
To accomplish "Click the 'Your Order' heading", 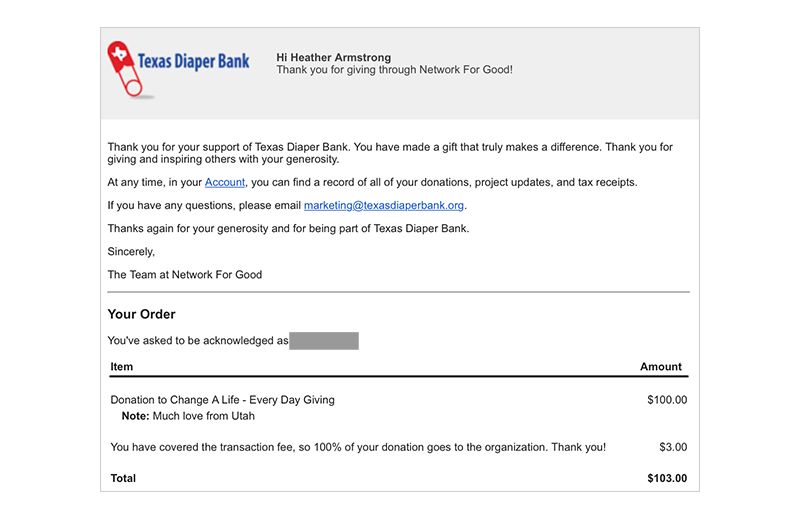I will tap(141, 314).
